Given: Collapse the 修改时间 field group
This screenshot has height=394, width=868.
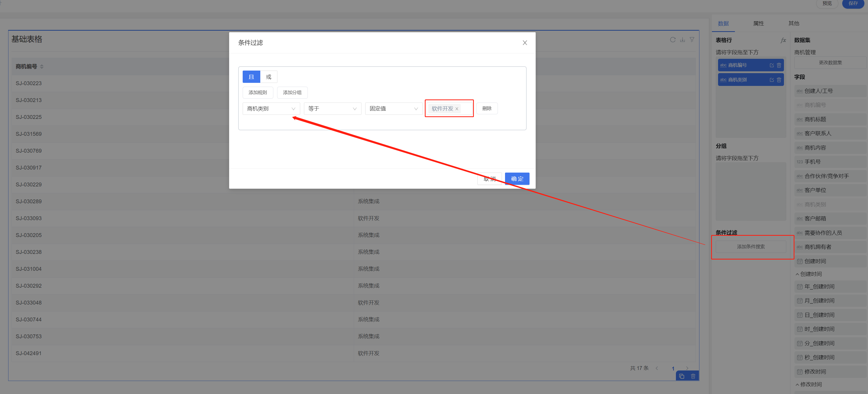Looking at the screenshot, I should pos(797,385).
